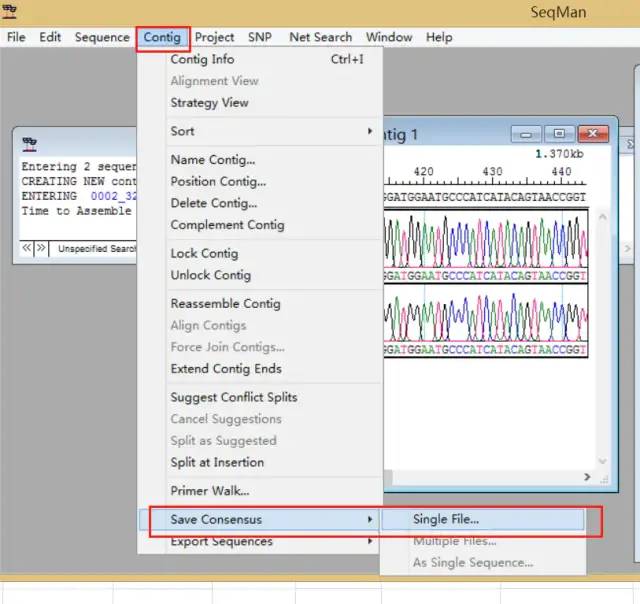Click the 'Time to Assemble' report line
This screenshot has height=604, width=640.
click(76, 211)
